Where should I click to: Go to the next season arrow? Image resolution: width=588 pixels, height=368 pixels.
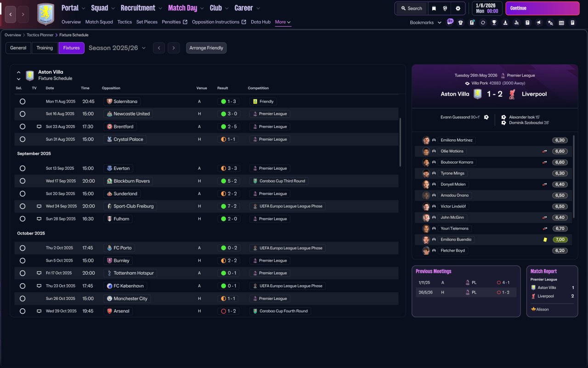coord(173,48)
